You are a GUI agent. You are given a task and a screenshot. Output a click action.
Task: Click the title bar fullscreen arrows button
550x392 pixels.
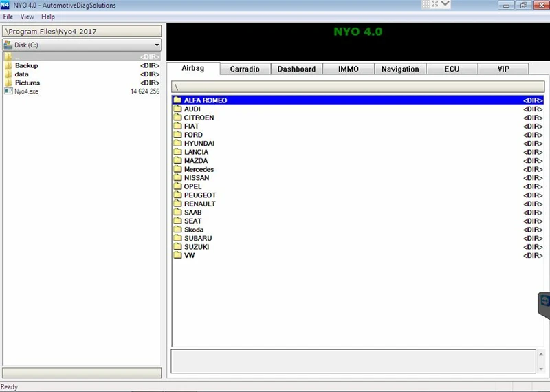(x=435, y=4)
